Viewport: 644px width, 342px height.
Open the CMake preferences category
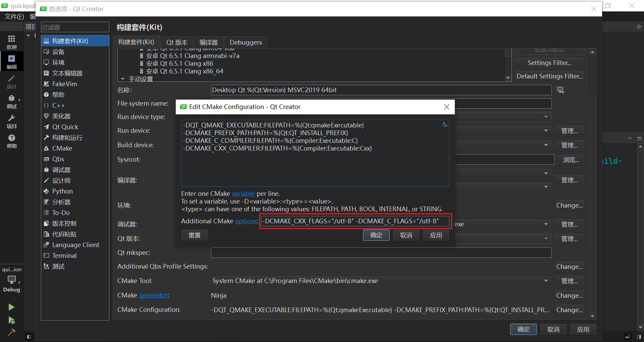pos(75,148)
